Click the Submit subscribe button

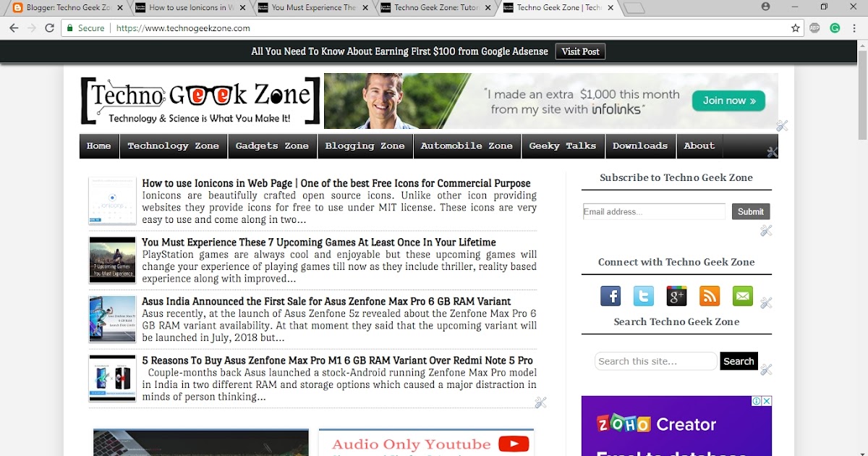(x=751, y=211)
